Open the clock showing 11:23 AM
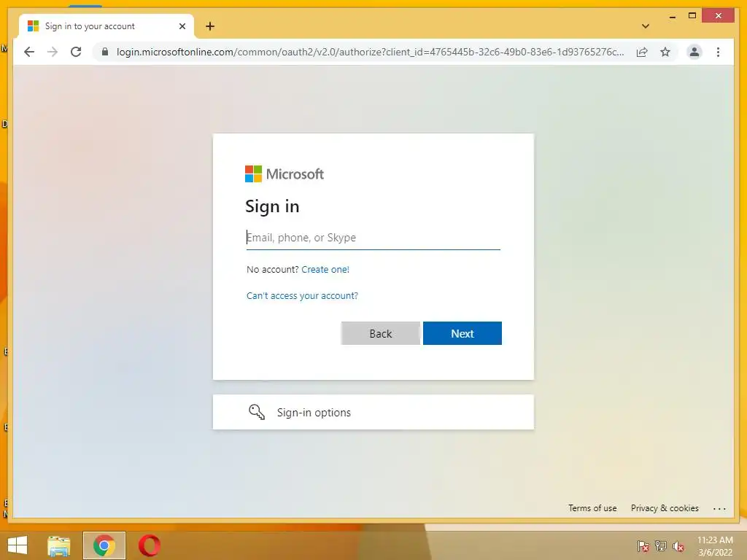 [x=715, y=546]
